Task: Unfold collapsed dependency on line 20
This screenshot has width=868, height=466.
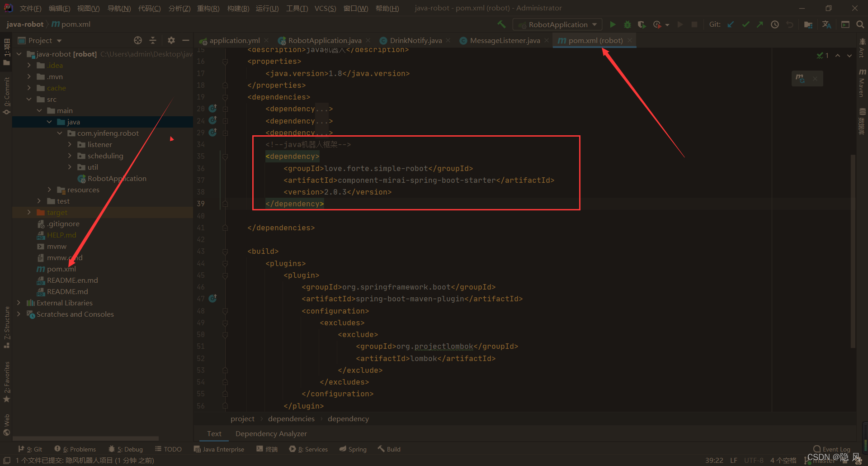Action: (x=225, y=109)
